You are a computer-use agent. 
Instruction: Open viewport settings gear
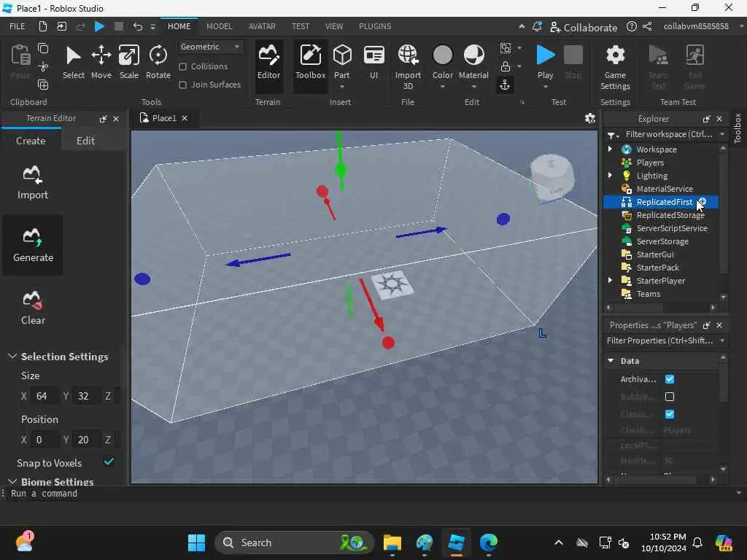click(589, 118)
